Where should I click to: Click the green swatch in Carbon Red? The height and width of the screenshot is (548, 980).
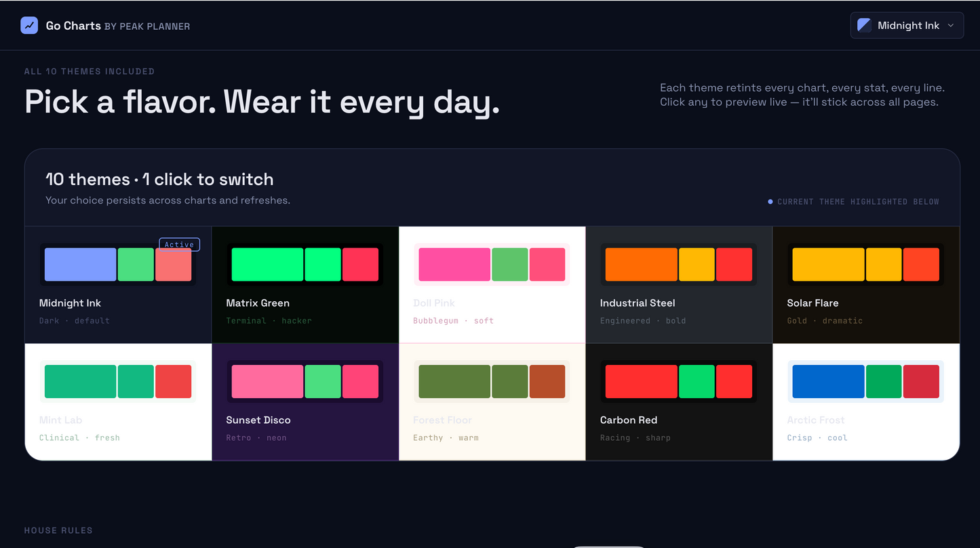coord(697,382)
